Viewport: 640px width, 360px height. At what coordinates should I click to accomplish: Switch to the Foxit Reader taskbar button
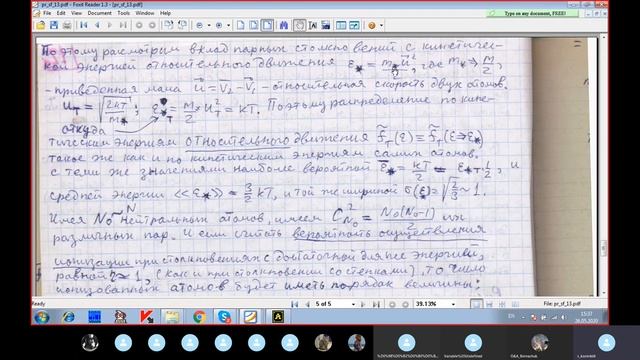250,317
